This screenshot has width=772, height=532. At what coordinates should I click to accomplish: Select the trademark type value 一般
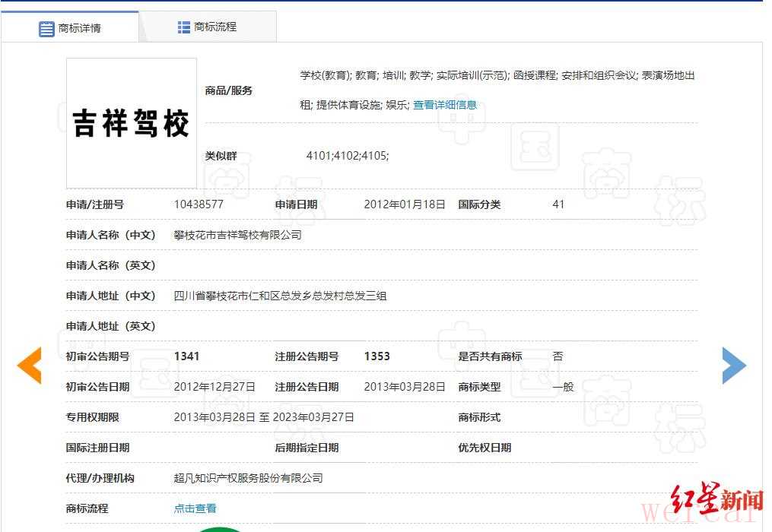coord(563,387)
